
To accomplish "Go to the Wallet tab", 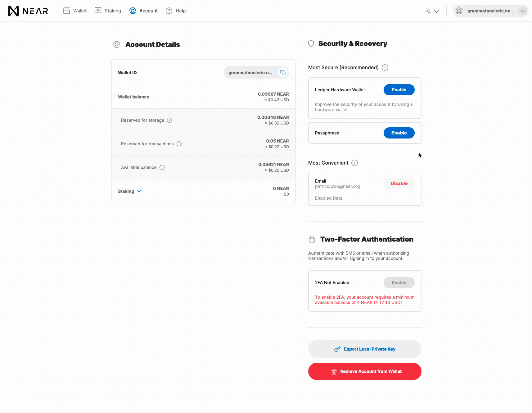I will [x=75, y=11].
